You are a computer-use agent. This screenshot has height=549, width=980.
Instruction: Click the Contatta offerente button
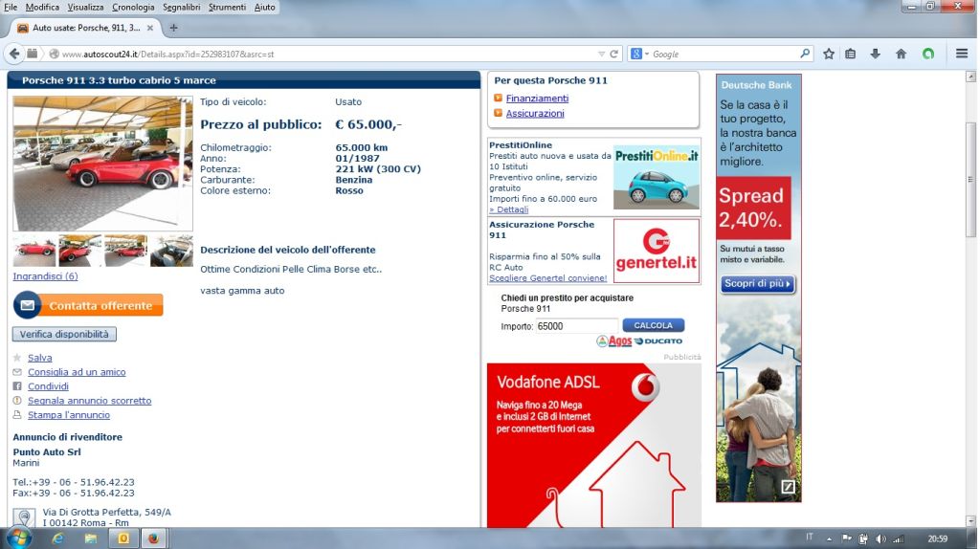click(x=88, y=305)
